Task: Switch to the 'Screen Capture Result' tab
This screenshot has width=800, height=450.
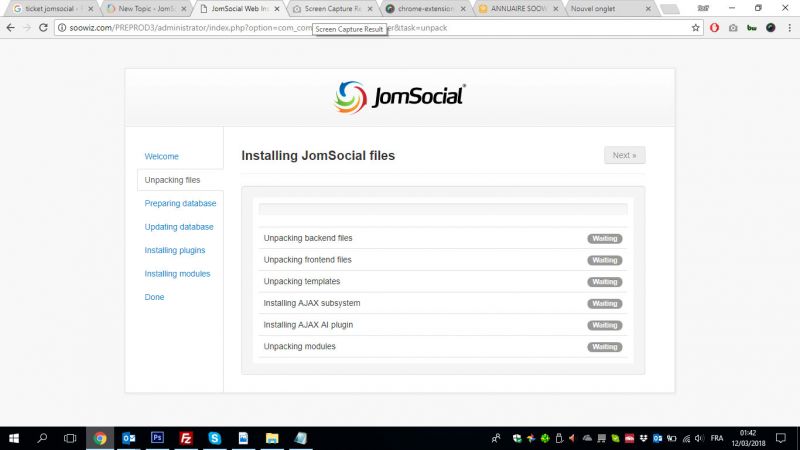Action: point(333,9)
